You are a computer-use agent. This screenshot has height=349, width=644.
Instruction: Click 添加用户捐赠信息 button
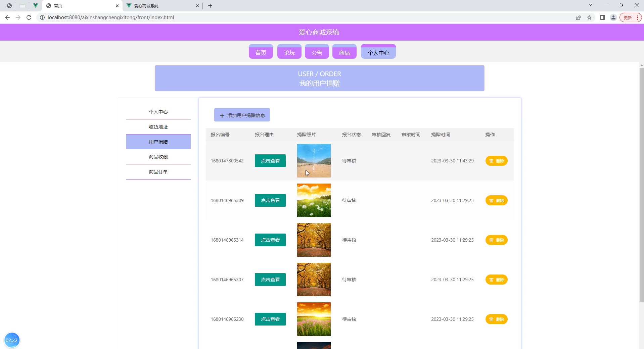242,115
